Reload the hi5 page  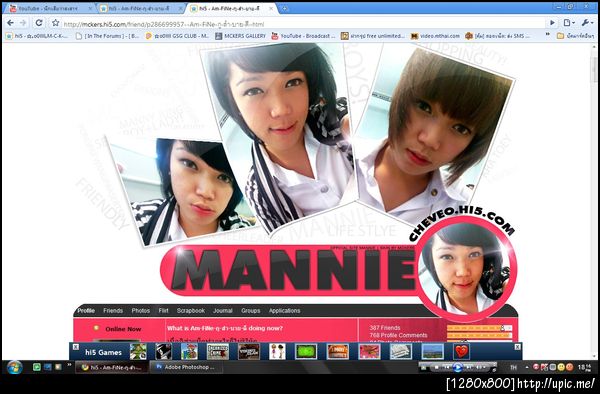tap(39, 23)
